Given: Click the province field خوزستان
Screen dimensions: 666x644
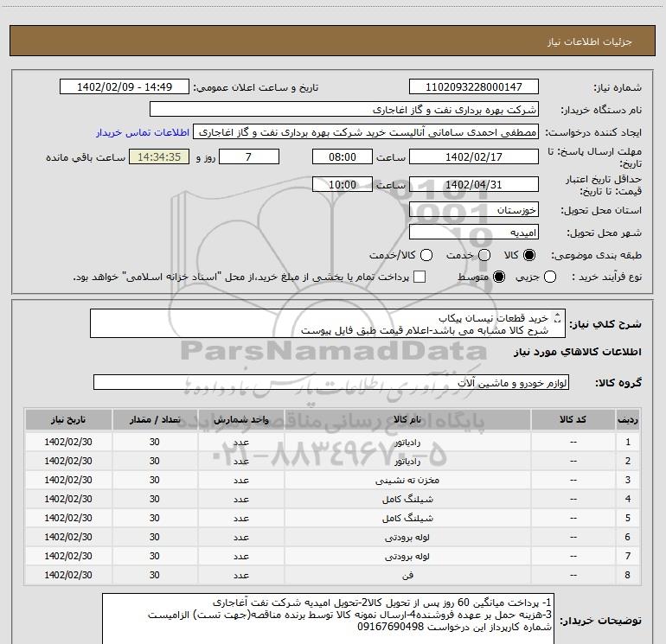Looking at the screenshot, I should [x=474, y=210].
